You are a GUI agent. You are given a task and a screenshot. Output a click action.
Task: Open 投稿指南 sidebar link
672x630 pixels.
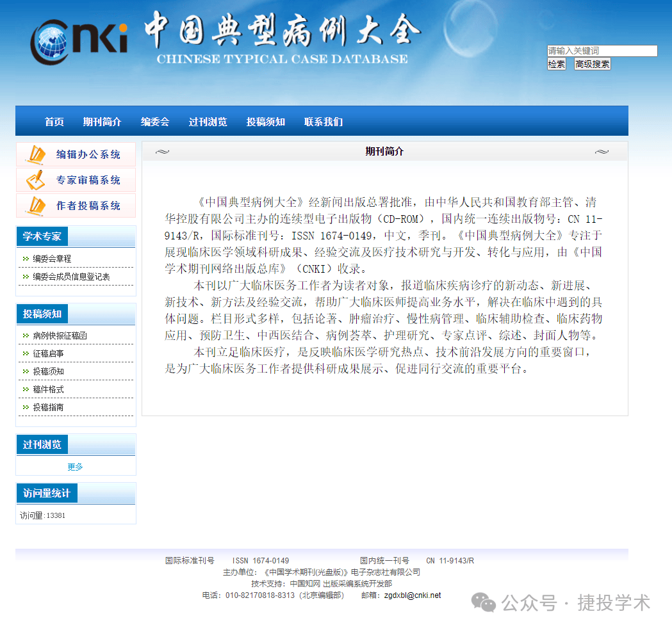(48, 407)
